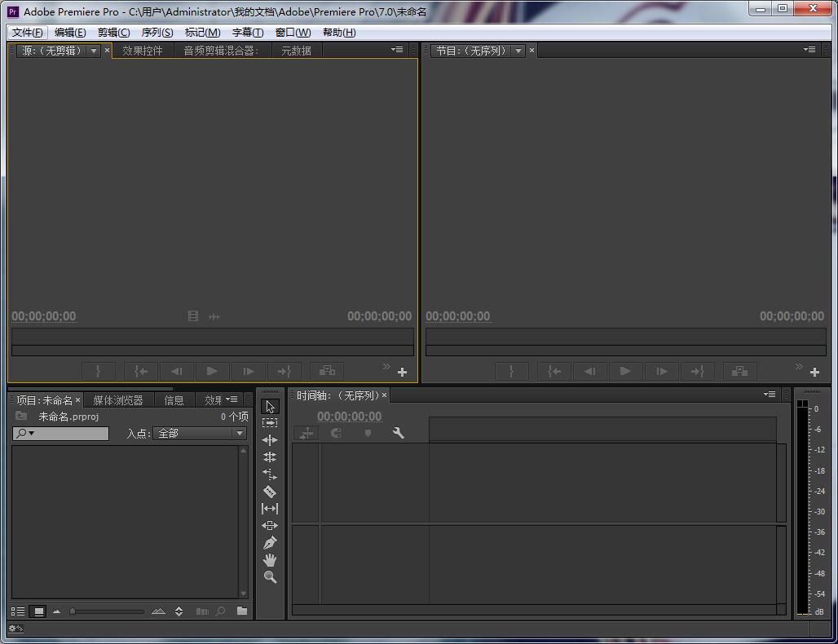Image resolution: width=838 pixels, height=644 pixels.
Task: Open Program monitor button editor plus
Action: tap(814, 372)
